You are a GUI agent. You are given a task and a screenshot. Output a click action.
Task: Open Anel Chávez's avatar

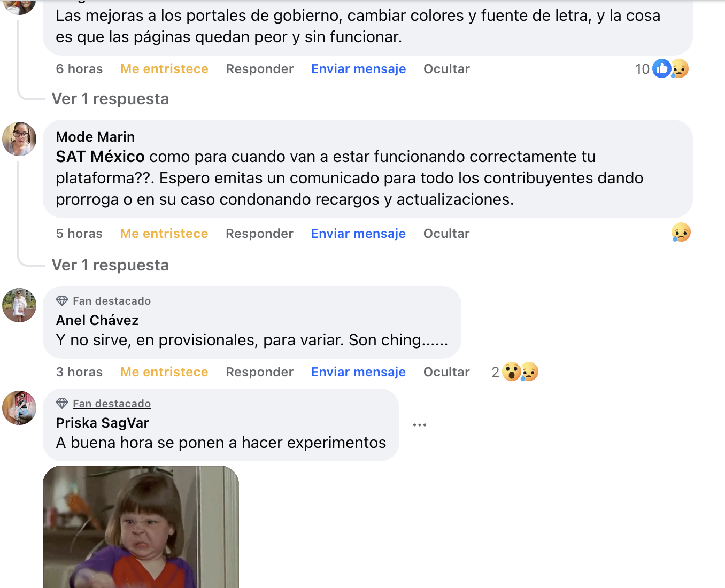coord(19,305)
